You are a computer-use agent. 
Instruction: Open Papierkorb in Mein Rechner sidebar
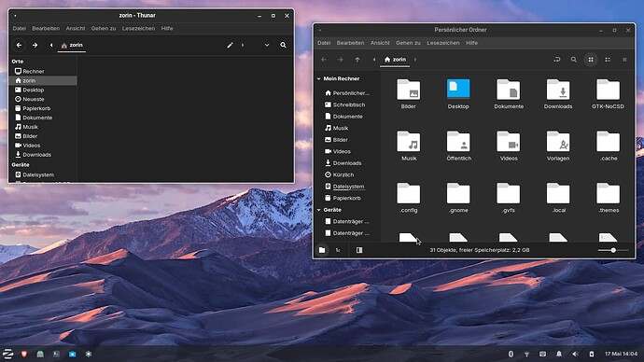coord(347,198)
